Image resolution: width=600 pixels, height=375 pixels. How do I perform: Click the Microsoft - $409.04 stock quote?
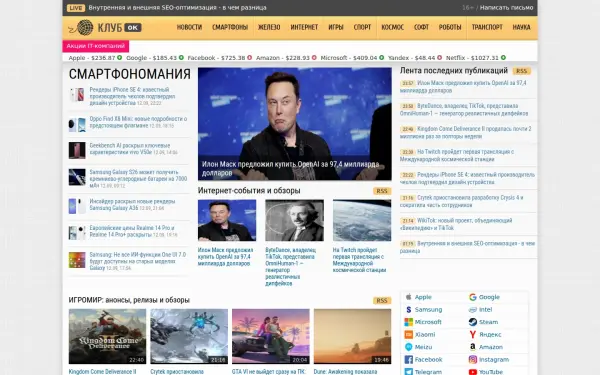[x=352, y=58]
